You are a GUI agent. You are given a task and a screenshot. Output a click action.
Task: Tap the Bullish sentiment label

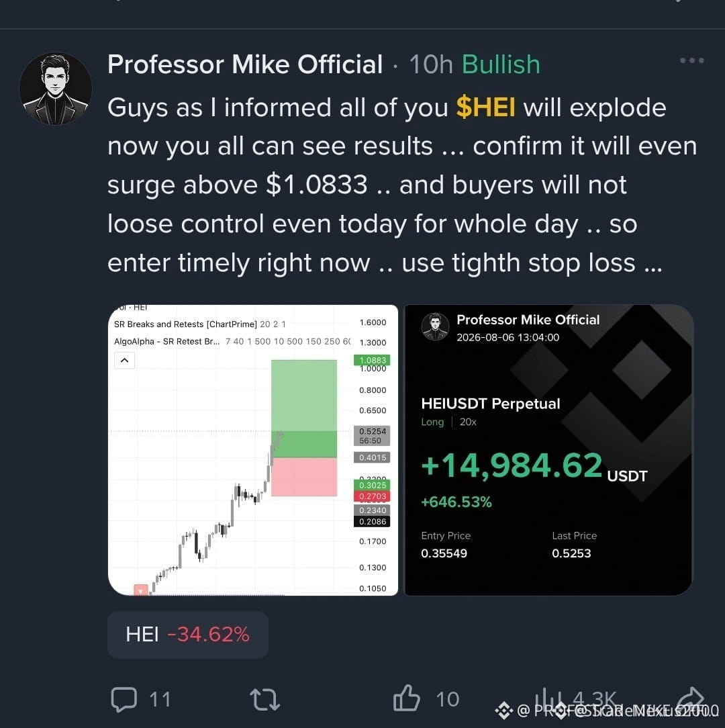click(501, 64)
